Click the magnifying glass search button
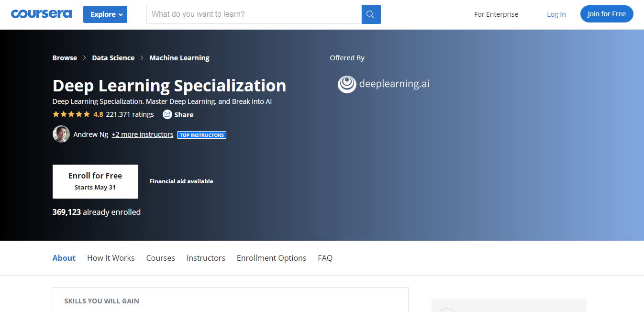644x312 pixels. [x=371, y=14]
